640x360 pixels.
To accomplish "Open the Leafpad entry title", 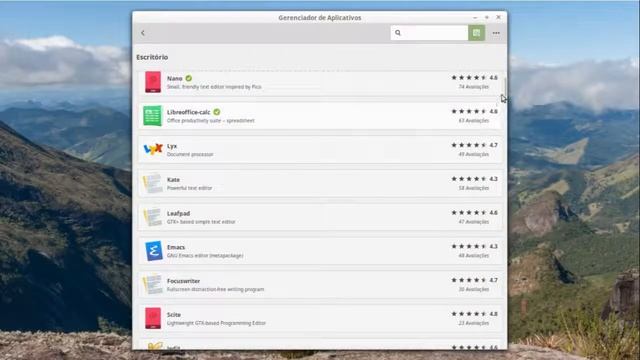I will (x=178, y=213).
